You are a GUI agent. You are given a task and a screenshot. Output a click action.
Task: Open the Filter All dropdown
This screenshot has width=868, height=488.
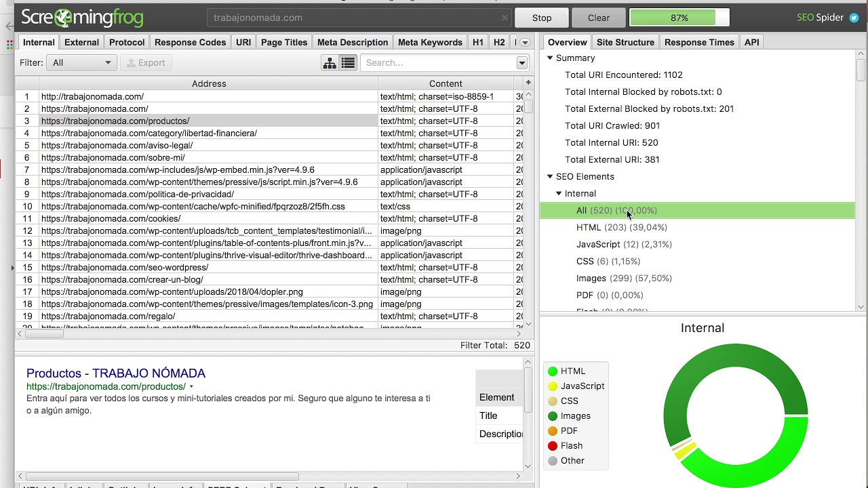click(x=81, y=63)
